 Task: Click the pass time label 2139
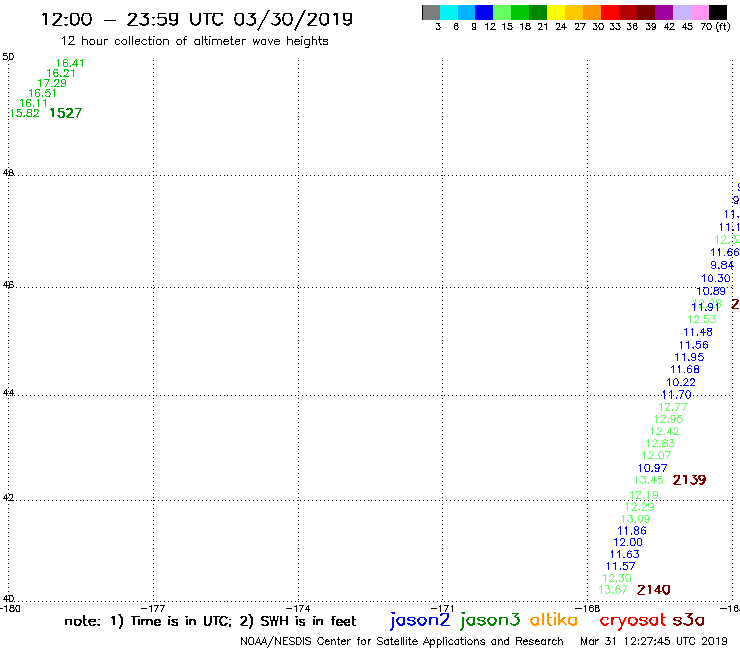click(x=690, y=480)
